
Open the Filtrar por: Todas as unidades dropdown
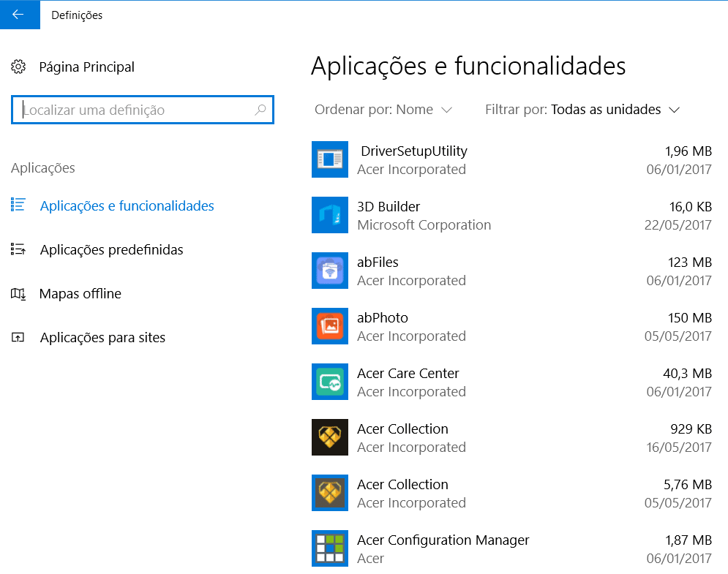[582, 110]
